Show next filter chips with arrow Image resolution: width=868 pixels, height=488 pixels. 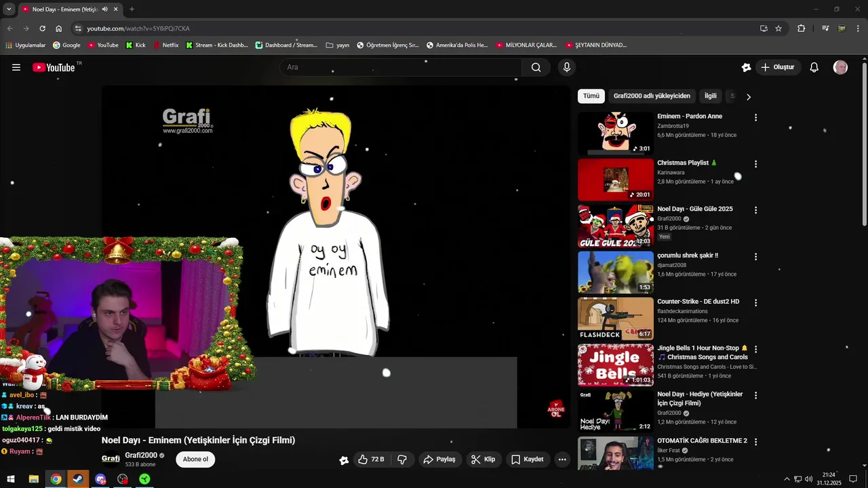click(749, 97)
